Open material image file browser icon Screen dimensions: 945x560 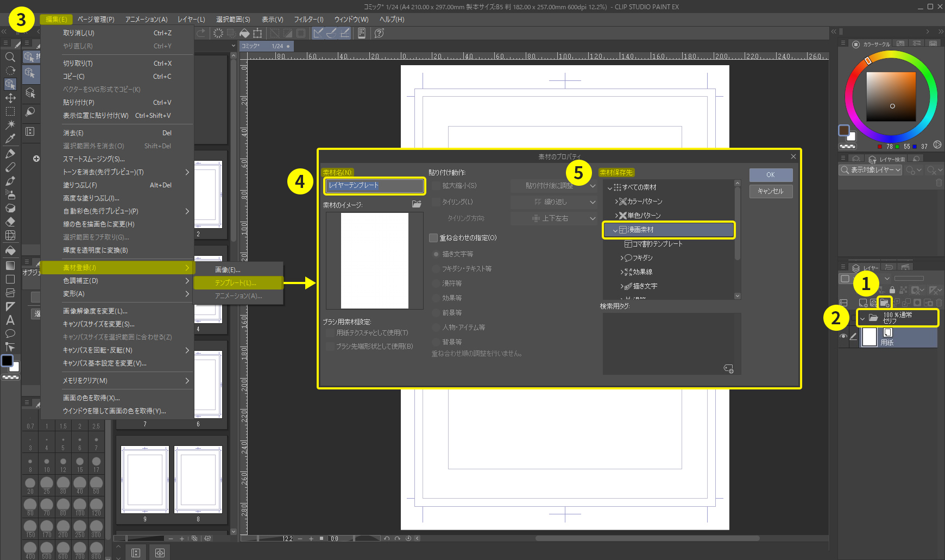(417, 204)
